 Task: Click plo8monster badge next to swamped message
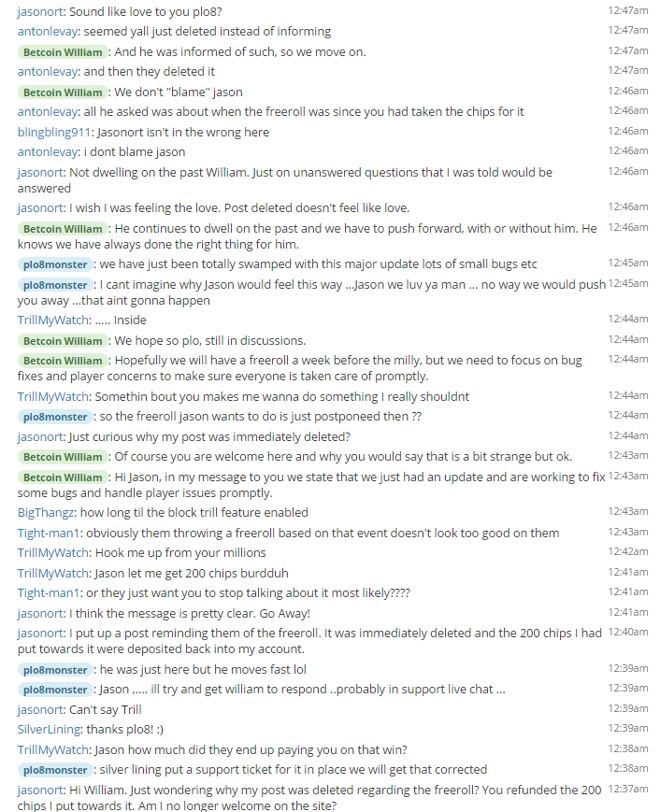click(x=55, y=264)
